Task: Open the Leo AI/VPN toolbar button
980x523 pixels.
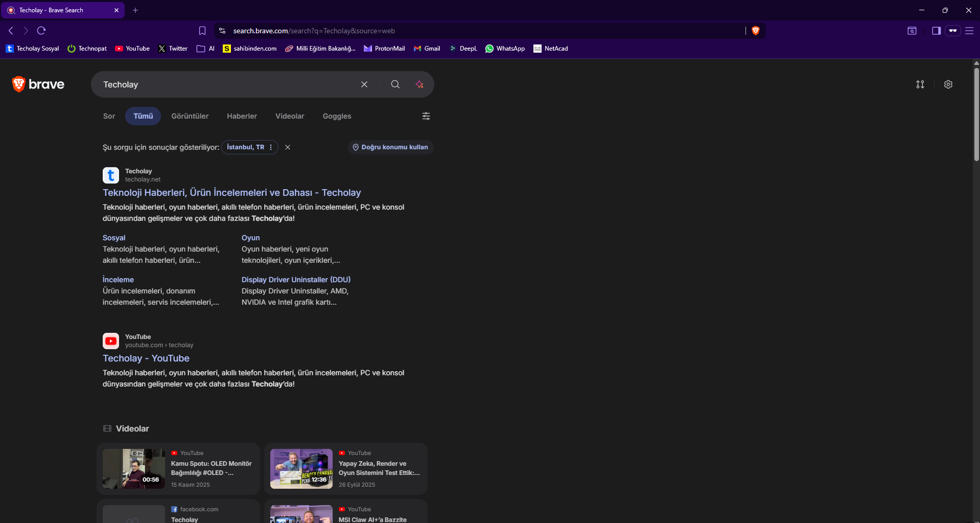Action: click(x=953, y=31)
